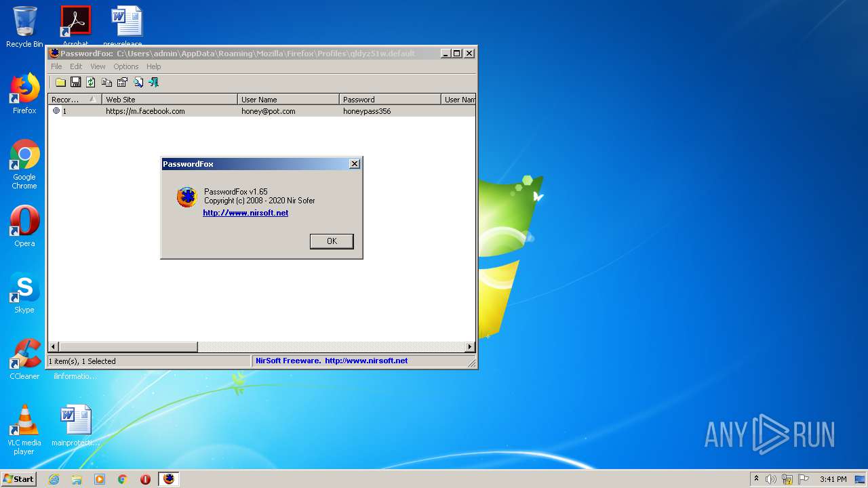Click the Find magnifier toolbar icon
The width and height of the screenshot is (868, 488).
[138, 82]
